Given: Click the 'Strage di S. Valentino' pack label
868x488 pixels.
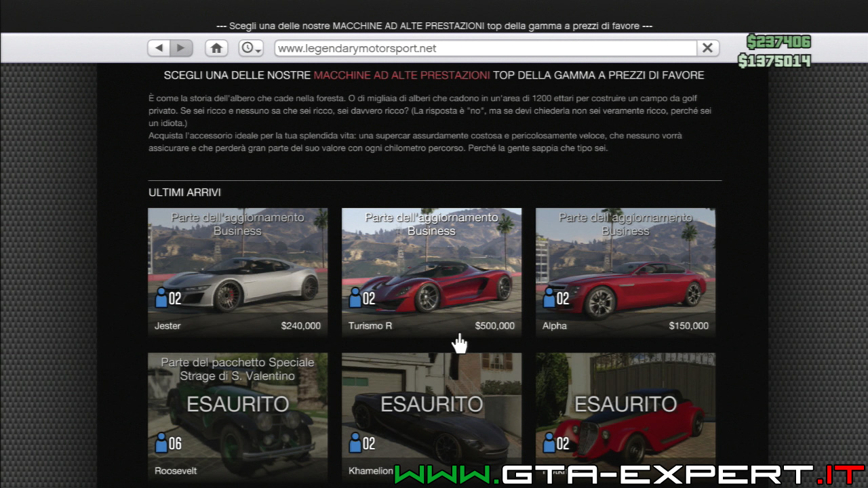Looking at the screenshot, I should pos(237,376).
